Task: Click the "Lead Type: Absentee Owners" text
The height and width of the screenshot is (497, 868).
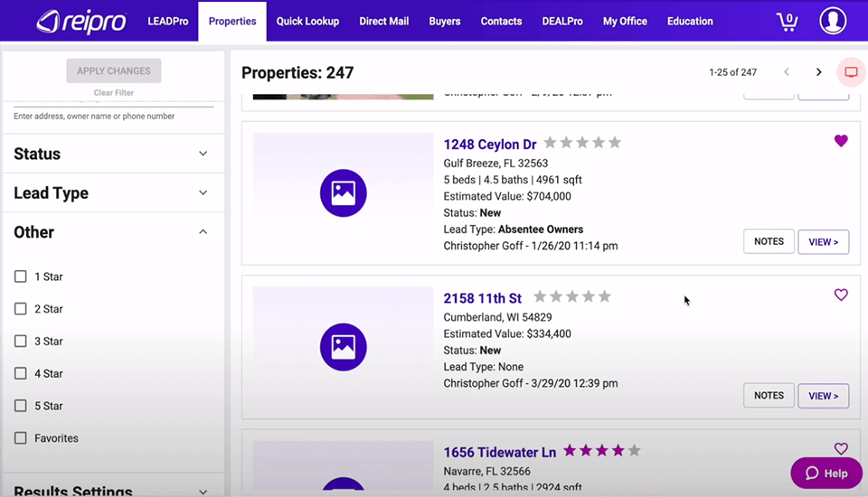Action: (x=514, y=230)
